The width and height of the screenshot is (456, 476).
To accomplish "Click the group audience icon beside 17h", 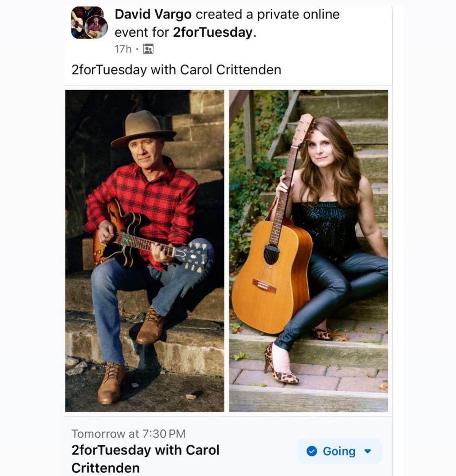I will [148, 49].
